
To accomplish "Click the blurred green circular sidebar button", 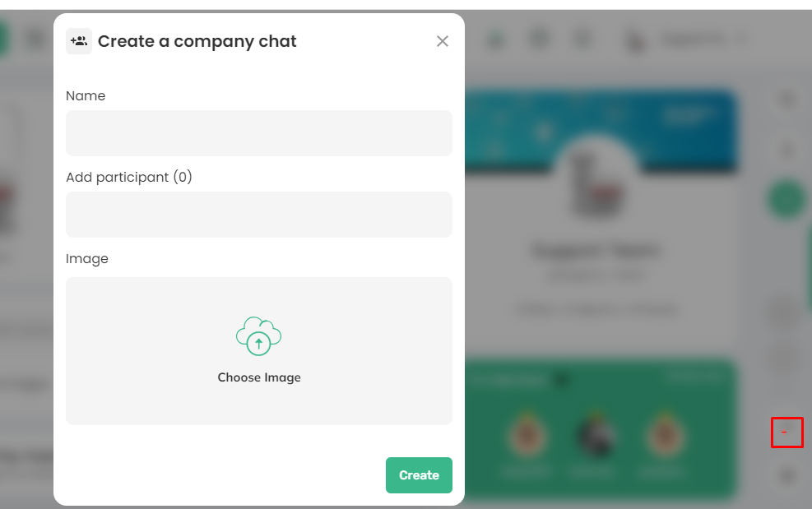I will click(x=787, y=199).
